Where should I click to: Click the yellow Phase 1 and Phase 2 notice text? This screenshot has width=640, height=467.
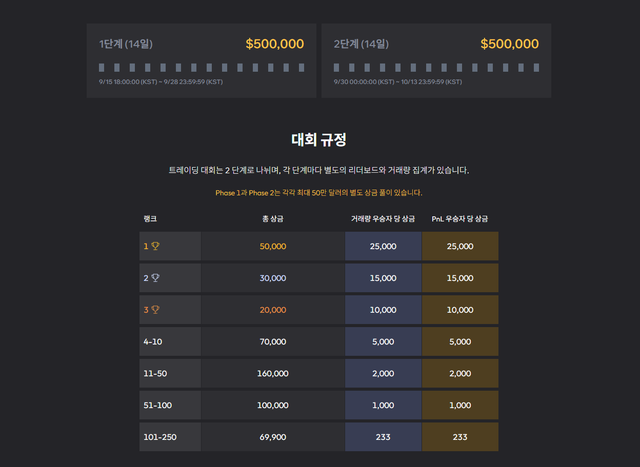click(x=319, y=192)
